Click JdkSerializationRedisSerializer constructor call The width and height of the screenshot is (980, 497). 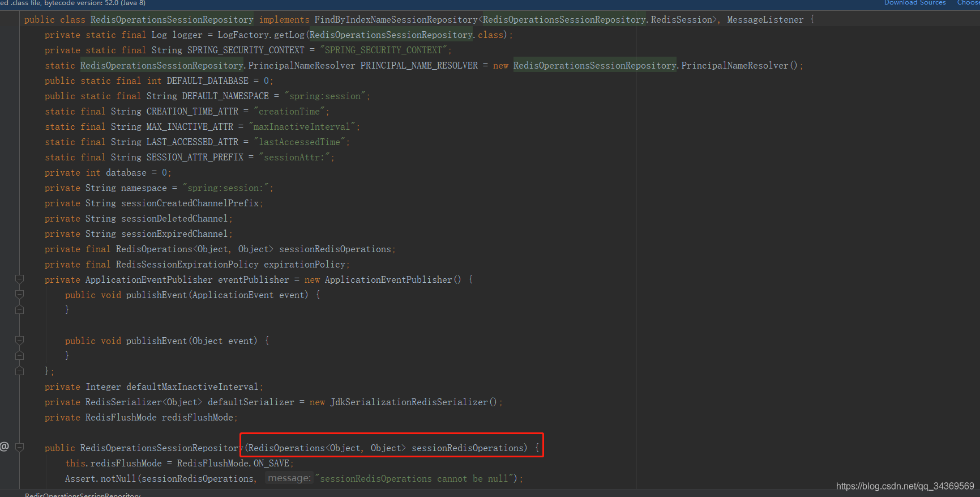pyautogui.click(x=414, y=402)
